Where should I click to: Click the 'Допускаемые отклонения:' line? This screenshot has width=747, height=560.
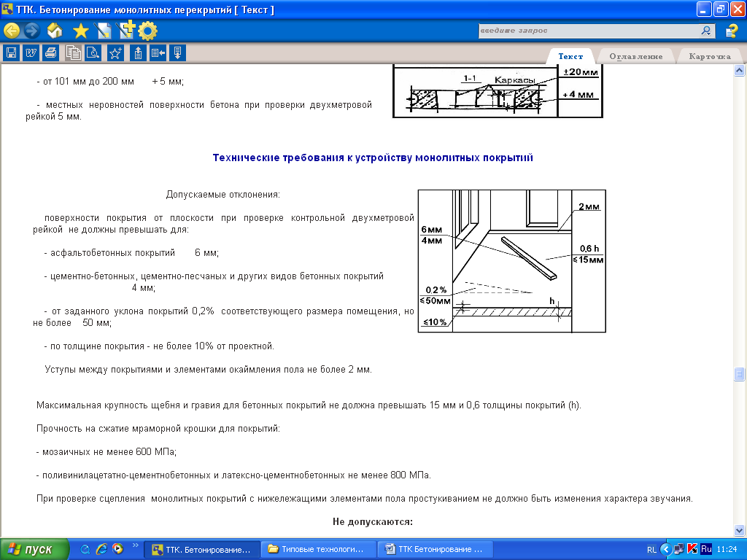[x=223, y=194]
